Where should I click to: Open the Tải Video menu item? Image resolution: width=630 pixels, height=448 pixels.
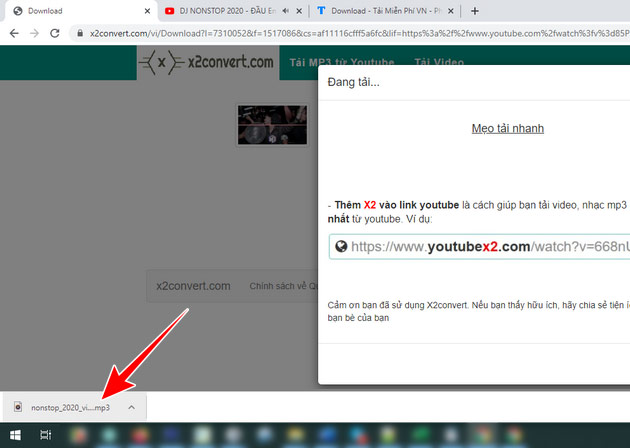pos(439,62)
